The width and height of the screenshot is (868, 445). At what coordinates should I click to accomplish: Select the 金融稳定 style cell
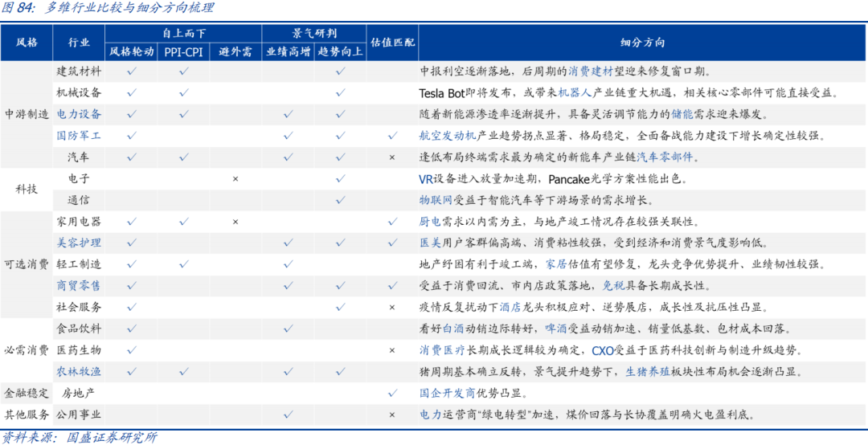(27, 393)
